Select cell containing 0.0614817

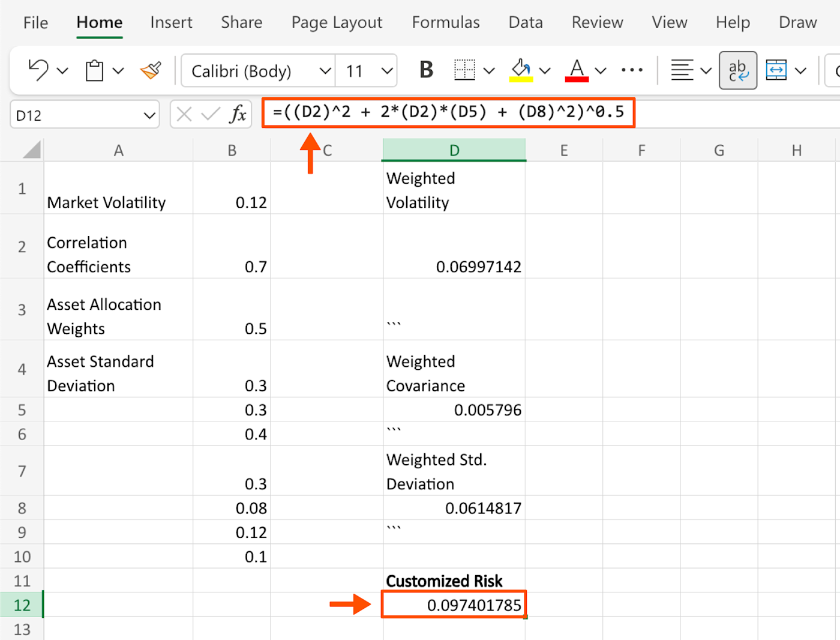click(454, 508)
